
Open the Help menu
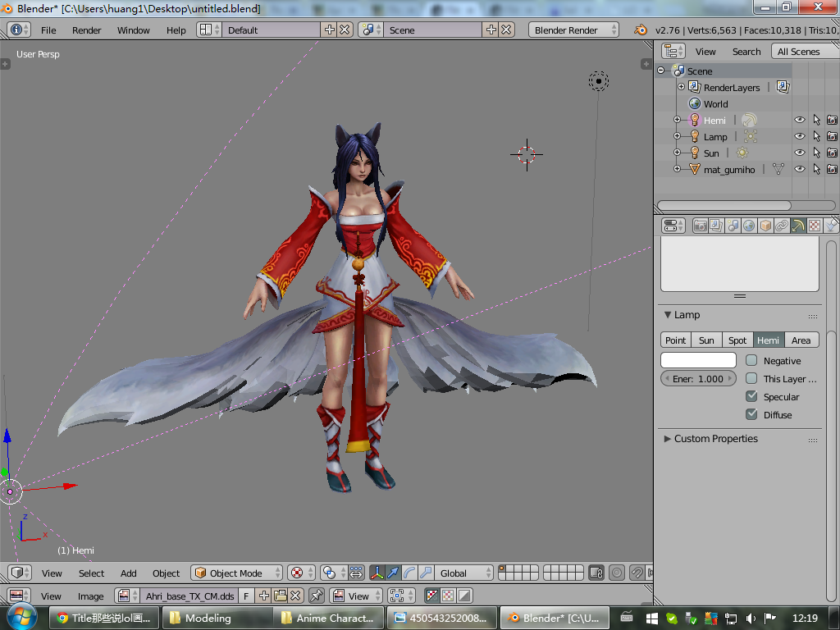[176, 30]
